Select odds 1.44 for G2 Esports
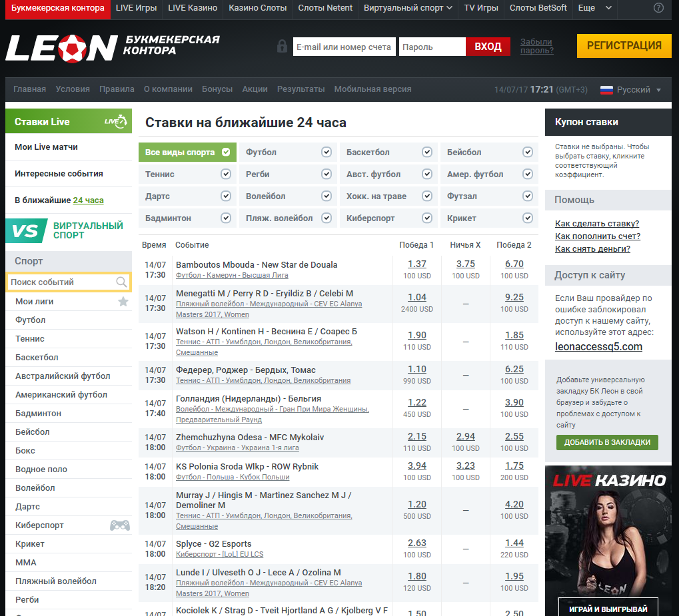679x616 pixels. [514, 543]
